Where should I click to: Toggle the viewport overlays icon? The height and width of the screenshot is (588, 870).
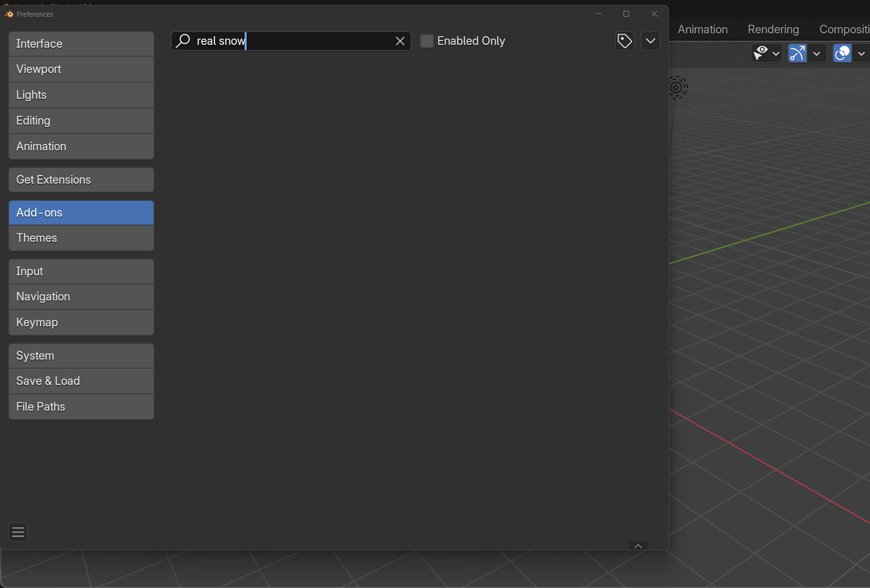[x=842, y=53]
